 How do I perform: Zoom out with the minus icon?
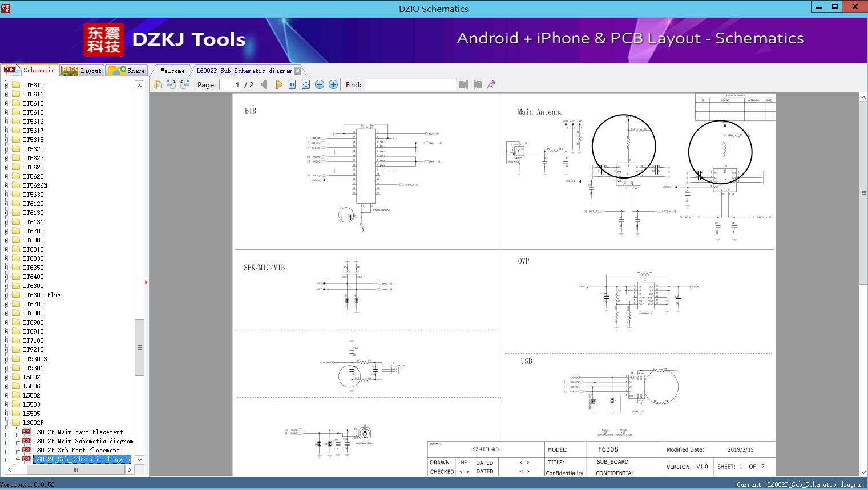[320, 84]
